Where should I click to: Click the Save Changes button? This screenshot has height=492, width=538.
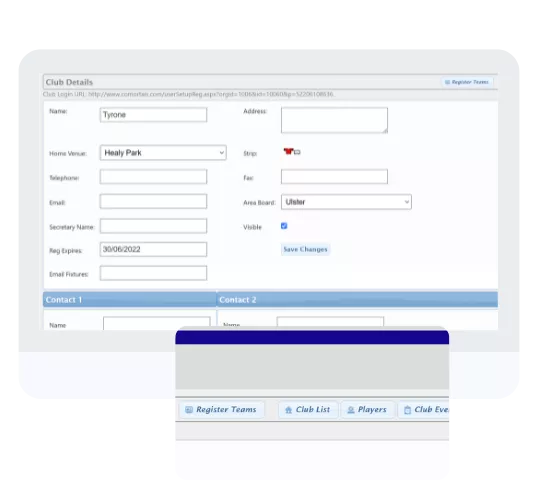tap(305, 249)
